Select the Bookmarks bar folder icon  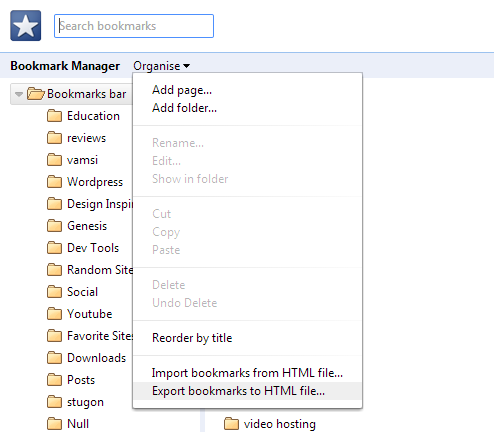tap(36, 94)
